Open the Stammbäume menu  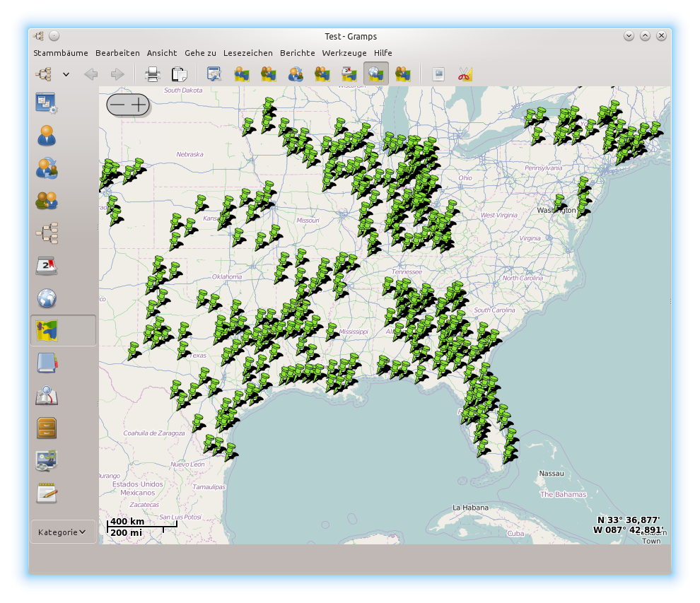[61, 53]
